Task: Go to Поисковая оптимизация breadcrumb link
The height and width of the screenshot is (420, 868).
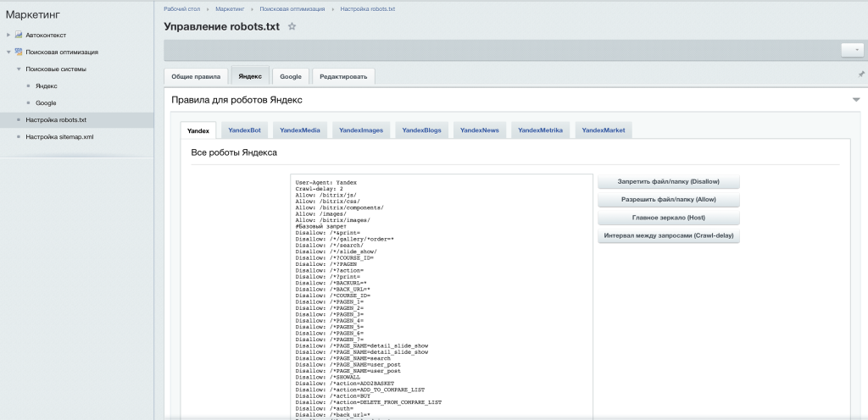Action: pyautogui.click(x=292, y=8)
